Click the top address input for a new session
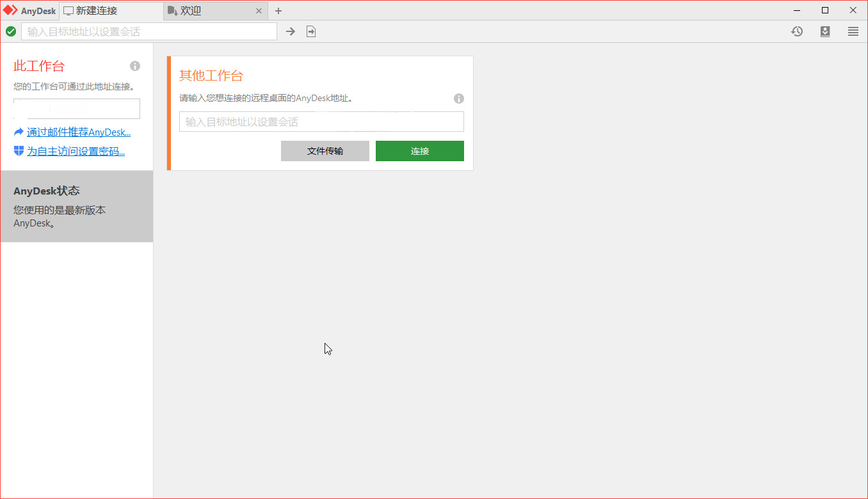This screenshot has height=499, width=868. click(x=147, y=31)
